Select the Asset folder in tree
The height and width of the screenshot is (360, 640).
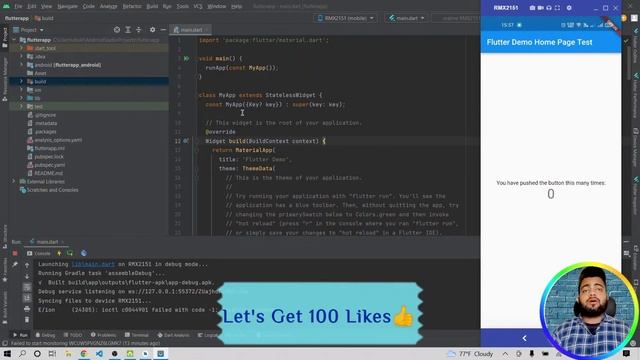(x=40, y=73)
